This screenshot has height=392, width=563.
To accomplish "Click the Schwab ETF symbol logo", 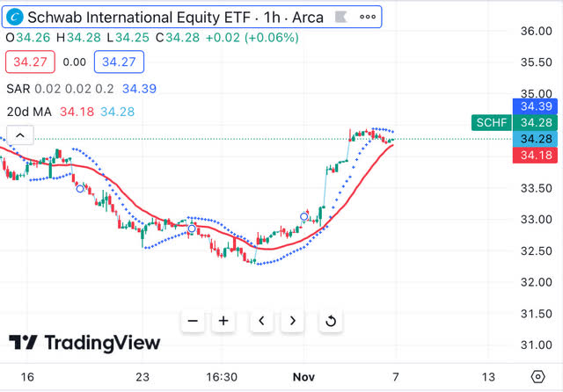I will [16, 18].
